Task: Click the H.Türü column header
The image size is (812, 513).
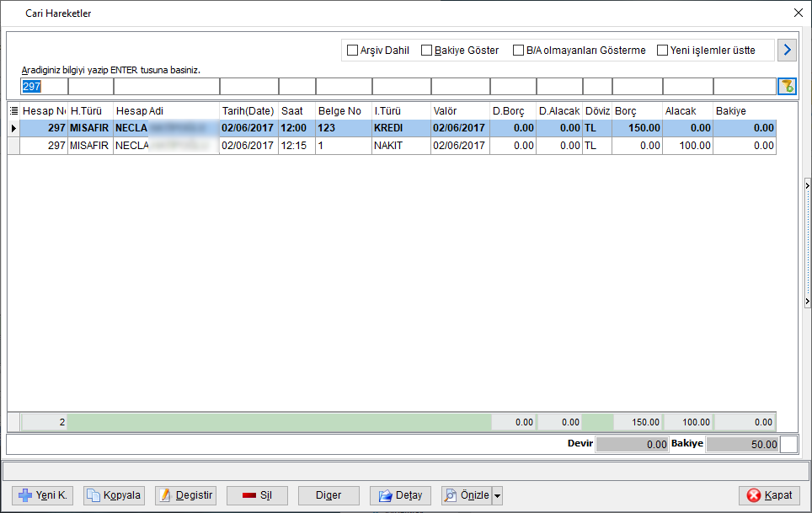Action: (91, 111)
